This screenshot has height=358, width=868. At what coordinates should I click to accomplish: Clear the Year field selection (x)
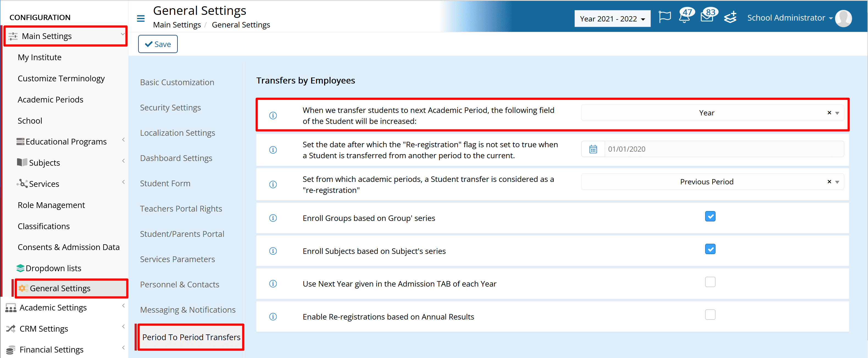[829, 113]
